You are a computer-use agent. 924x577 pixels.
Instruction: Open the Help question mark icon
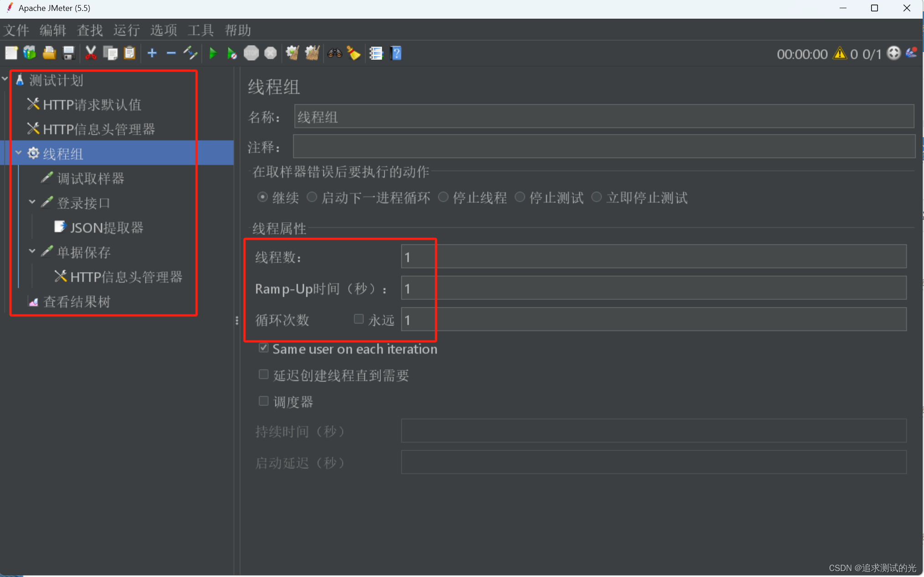point(396,53)
